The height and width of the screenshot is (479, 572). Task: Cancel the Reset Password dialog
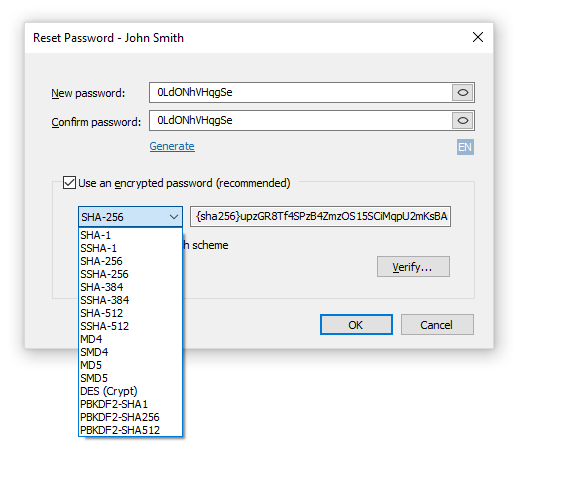point(437,325)
